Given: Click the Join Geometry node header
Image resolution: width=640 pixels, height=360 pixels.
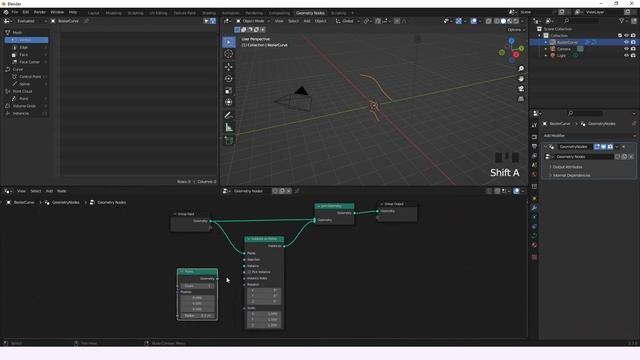Looking at the screenshot, I should pyautogui.click(x=334, y=206).
